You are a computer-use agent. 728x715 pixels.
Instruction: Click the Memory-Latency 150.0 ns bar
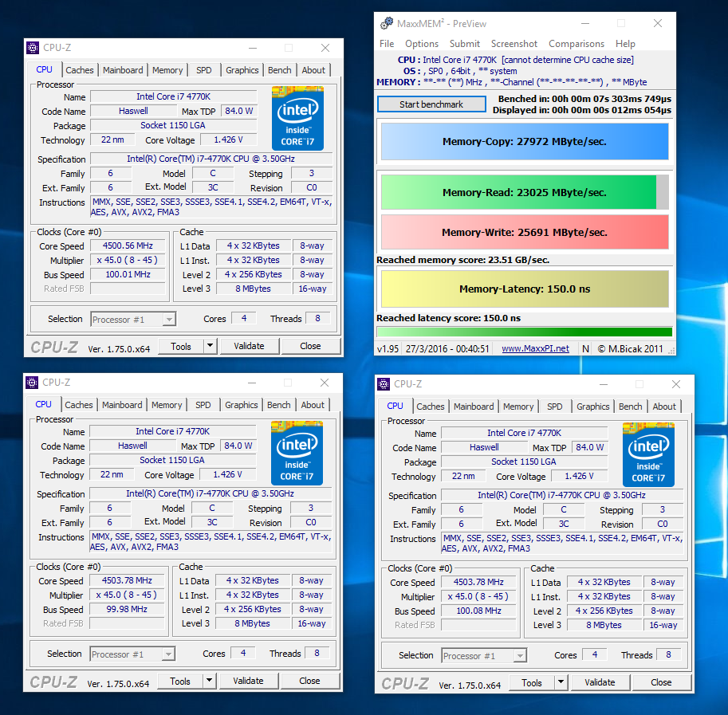point(525,289)
